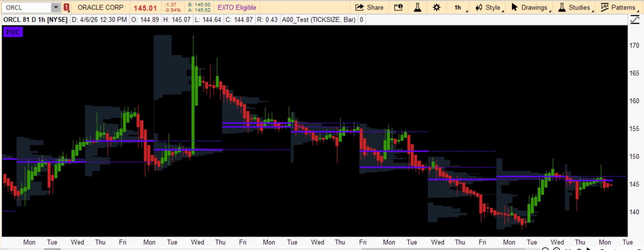Open the Drawings menu
Viewport: 644px width, 250px height.
534,7
